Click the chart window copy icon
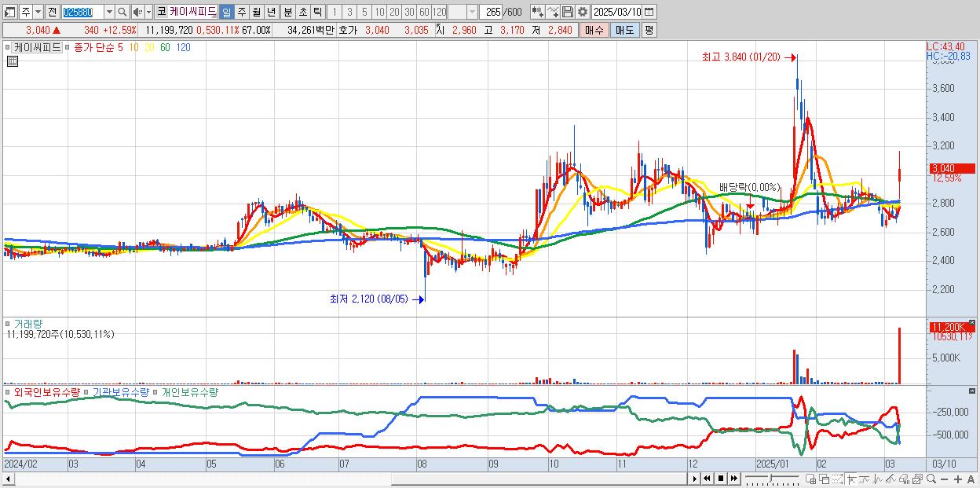The image size is (980, 488). 917,479
